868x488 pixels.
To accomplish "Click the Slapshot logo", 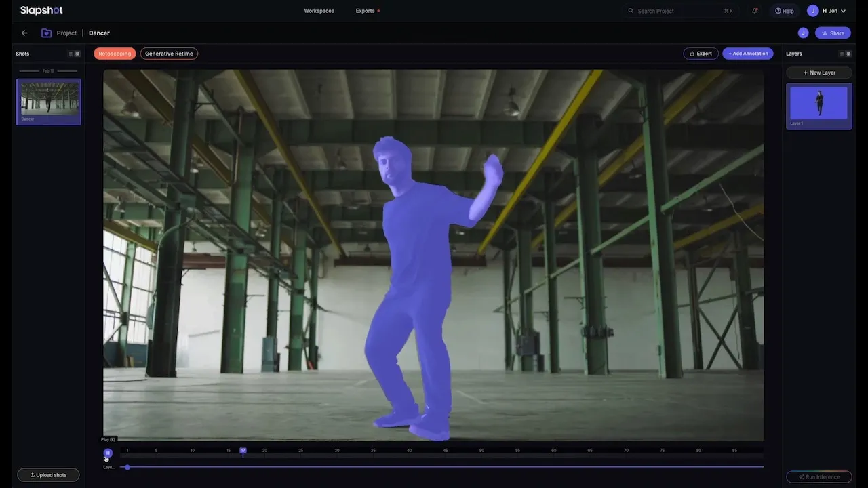I will coord(41,11).
